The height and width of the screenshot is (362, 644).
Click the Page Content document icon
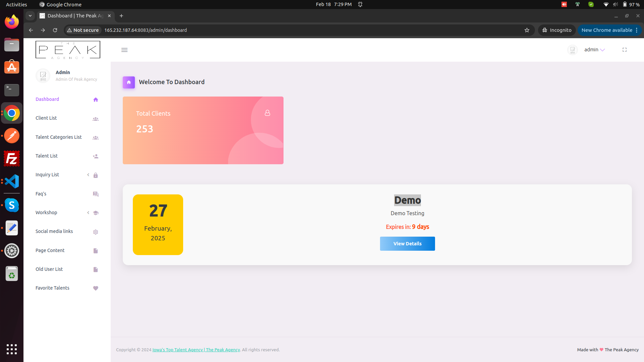[x=96, y=251]
